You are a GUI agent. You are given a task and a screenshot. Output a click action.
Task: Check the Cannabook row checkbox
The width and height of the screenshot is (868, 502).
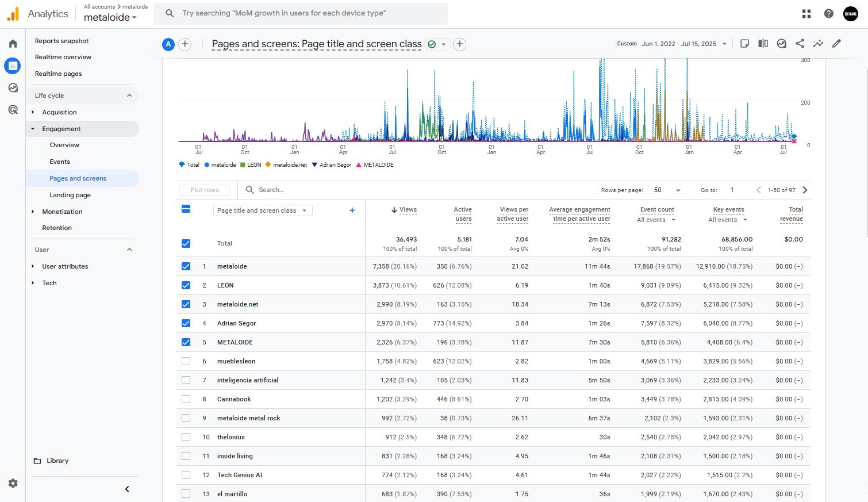point(186,399)
